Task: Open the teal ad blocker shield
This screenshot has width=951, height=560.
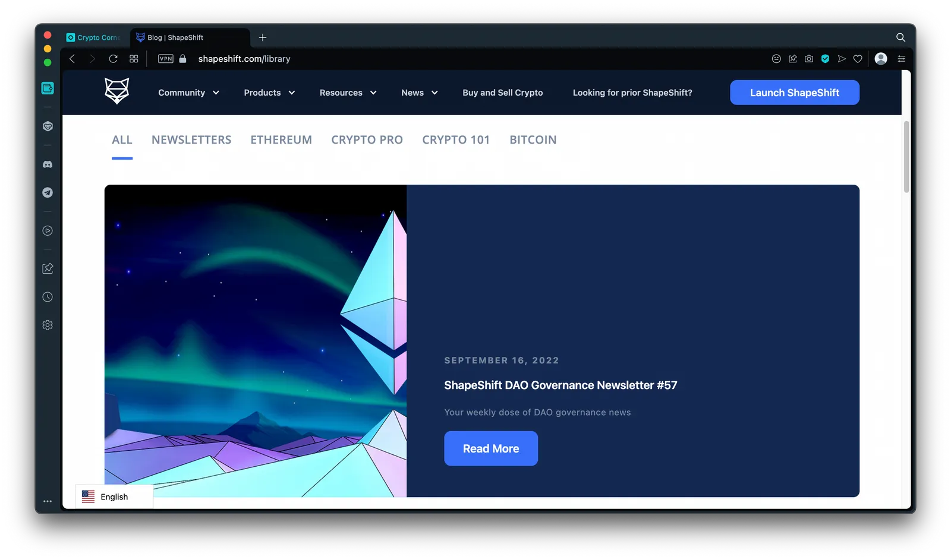Action: tap(825, 59)
